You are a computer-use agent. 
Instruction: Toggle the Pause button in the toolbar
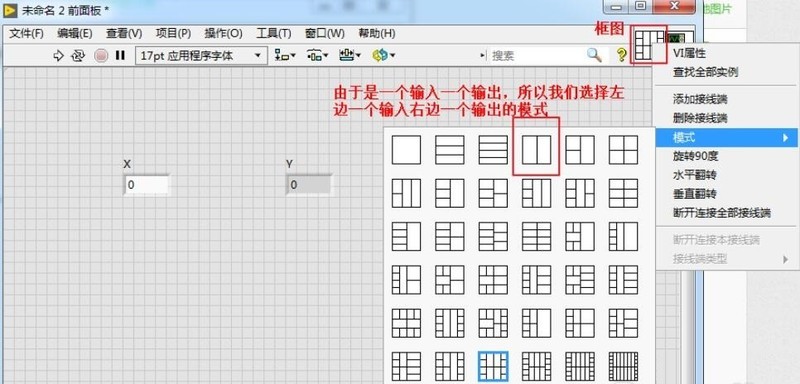coord(120,55)
